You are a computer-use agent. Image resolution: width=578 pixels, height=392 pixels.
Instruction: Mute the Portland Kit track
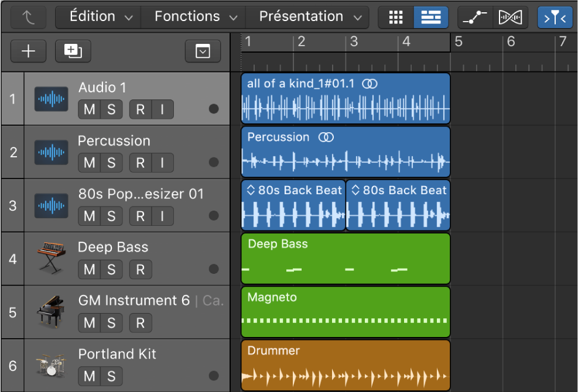[89, 377]
